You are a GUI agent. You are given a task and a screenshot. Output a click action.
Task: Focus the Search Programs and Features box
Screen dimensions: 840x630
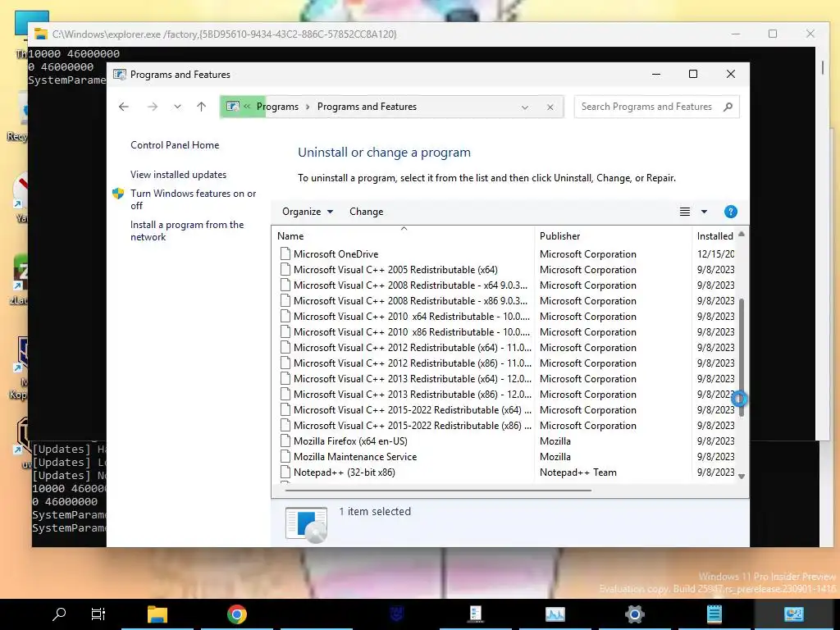pyautogui.click(x=646, y=107)
